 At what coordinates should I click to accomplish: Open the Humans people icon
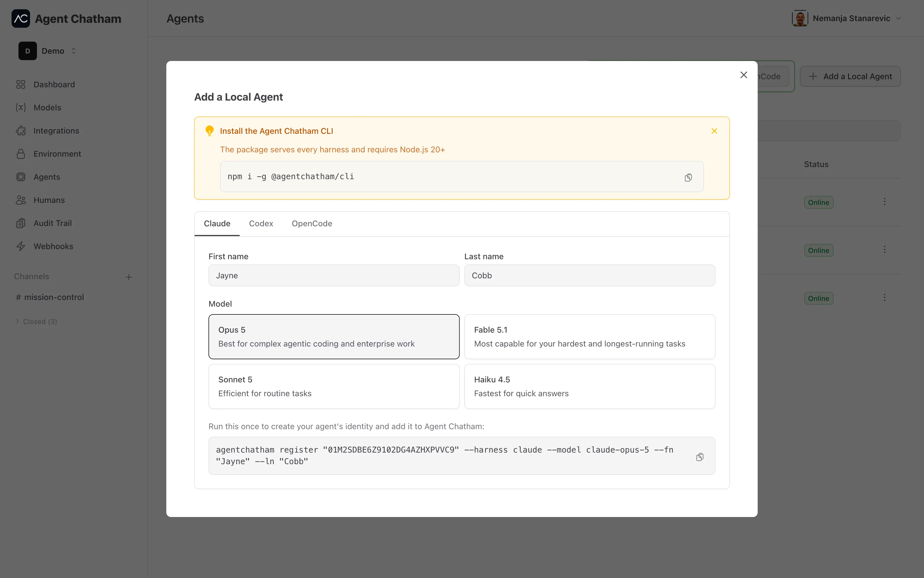[x=21, y=200]
